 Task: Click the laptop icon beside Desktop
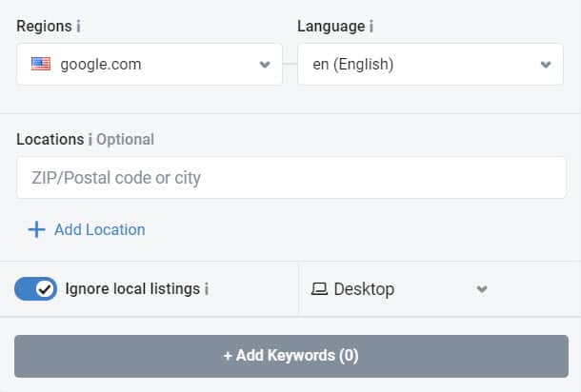tap(320, 289)
